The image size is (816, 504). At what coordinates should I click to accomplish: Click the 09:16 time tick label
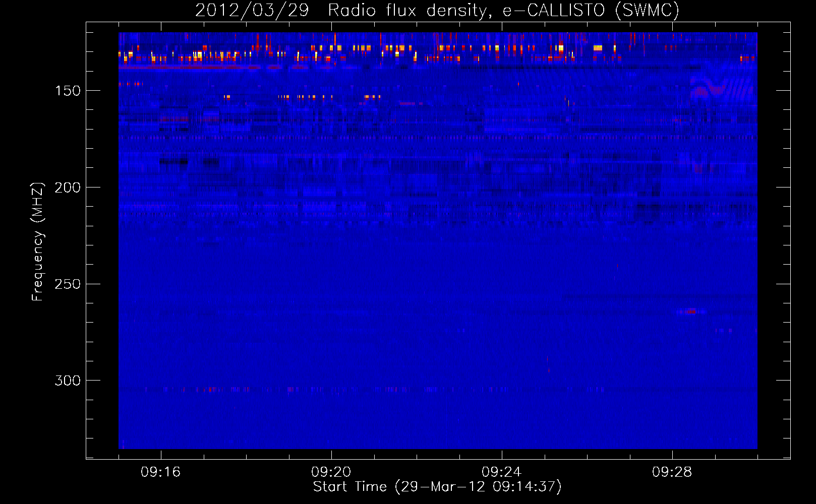(161, 472)
